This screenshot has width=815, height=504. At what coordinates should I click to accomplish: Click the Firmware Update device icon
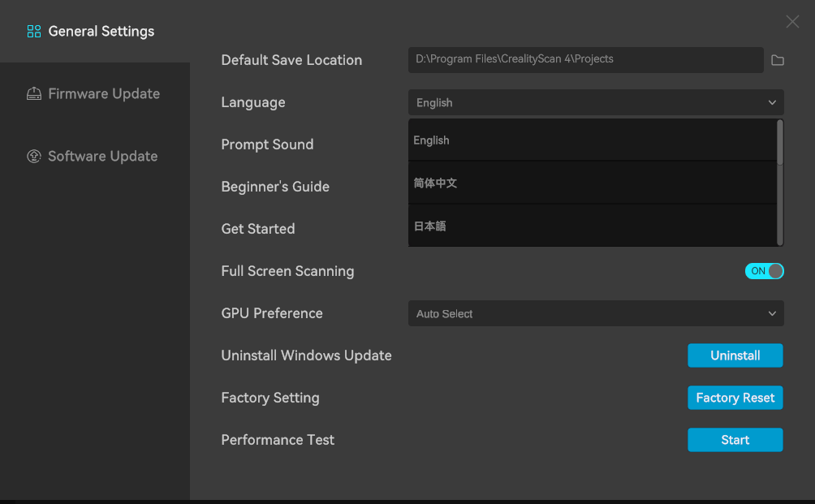pos(34,93)
